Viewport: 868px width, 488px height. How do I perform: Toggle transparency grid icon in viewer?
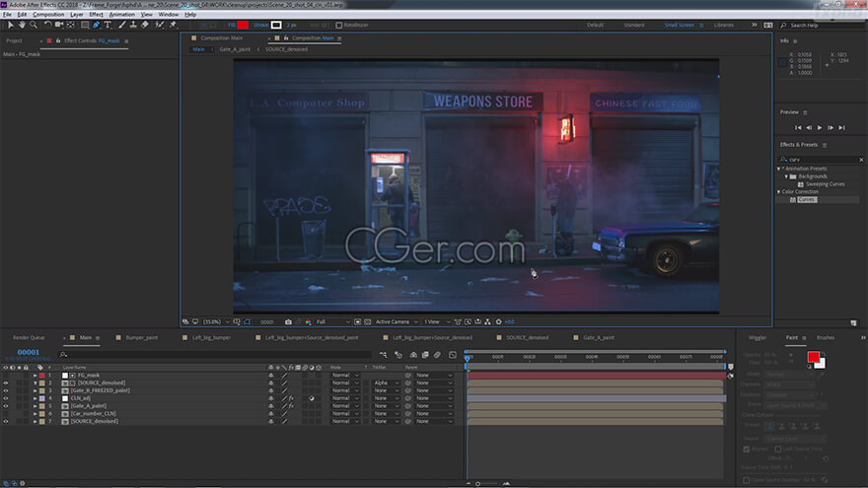point(367,322)
